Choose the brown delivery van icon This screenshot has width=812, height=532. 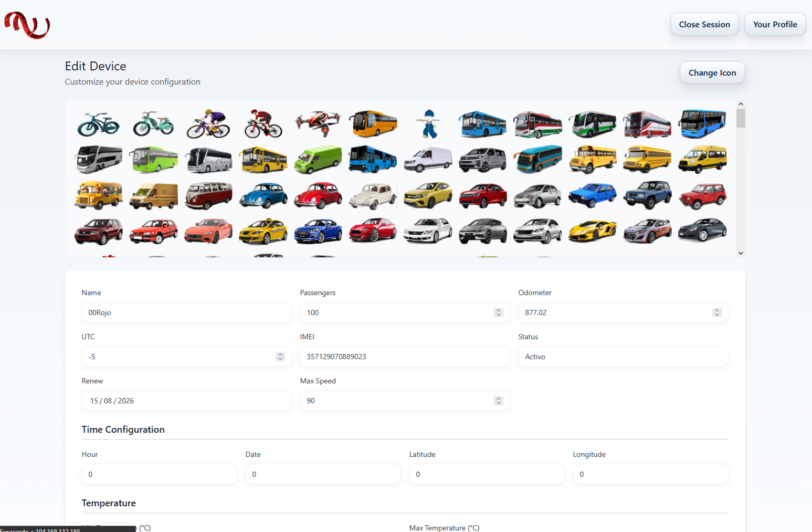click(153, 196)
